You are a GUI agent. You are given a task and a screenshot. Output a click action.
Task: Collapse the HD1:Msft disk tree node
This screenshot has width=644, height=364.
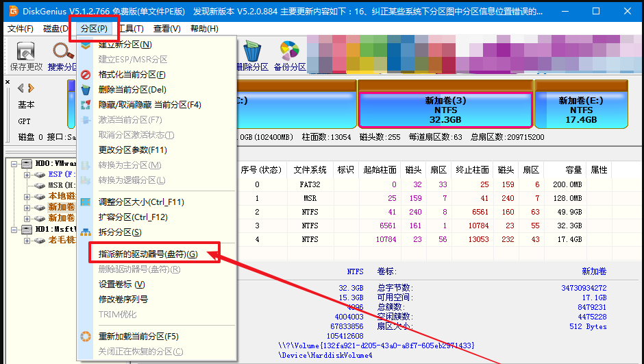tap(14, 229)
